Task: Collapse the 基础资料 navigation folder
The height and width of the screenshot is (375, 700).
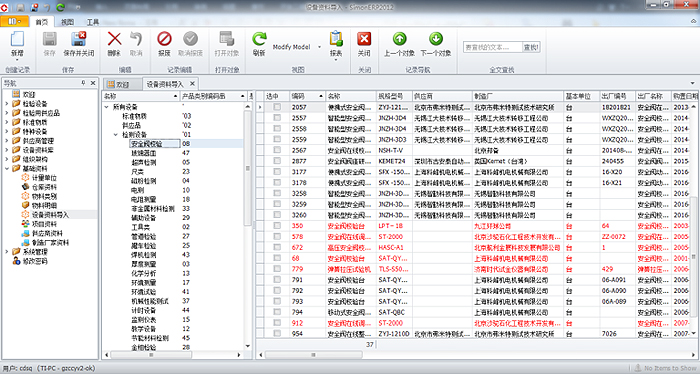Action: click(6, 169)
